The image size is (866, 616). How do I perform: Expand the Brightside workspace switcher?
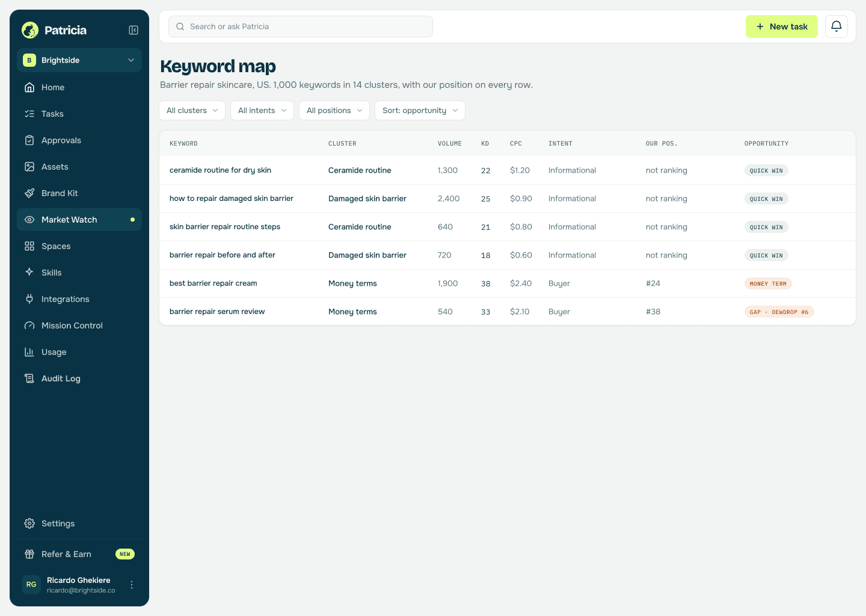pyautogui.click(x=79, y=60)
